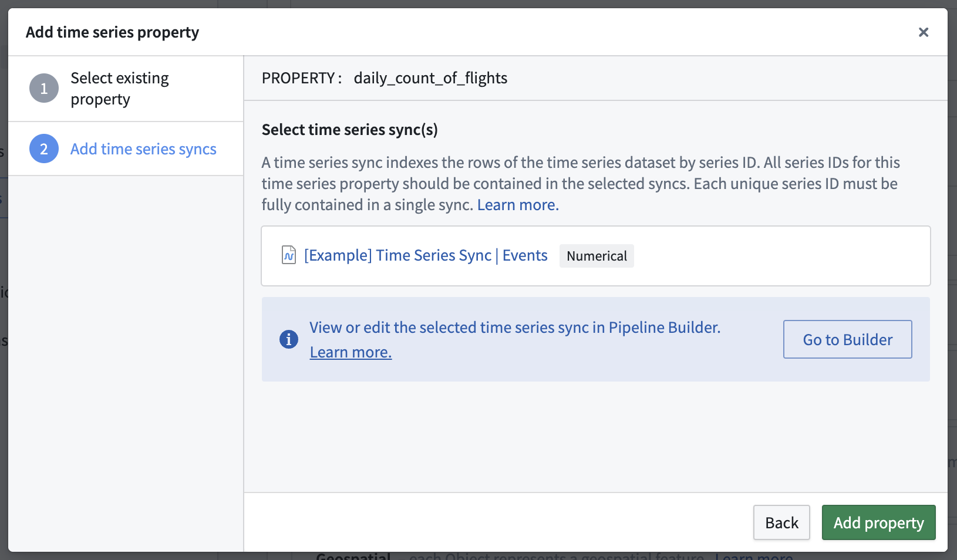This screenshot has width=957, height=560.
Task: Click the View or edit selected sync text
Action: pyautogui.click(x=515, y=328)
